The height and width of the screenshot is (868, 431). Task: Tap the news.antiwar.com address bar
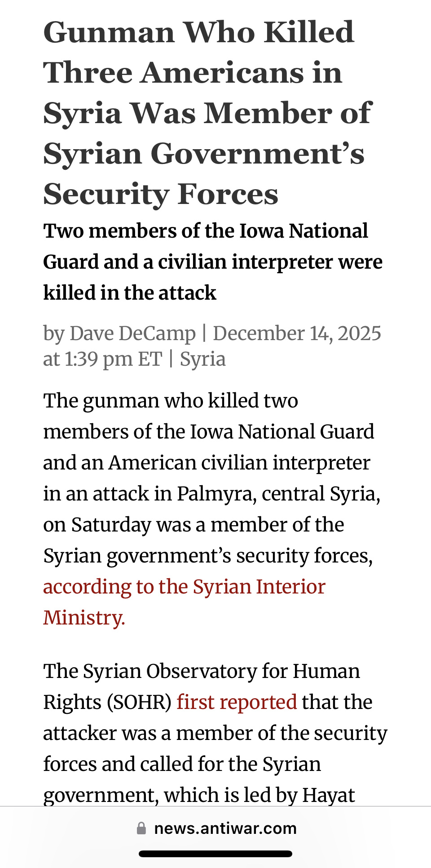click(x=225, y=828)
